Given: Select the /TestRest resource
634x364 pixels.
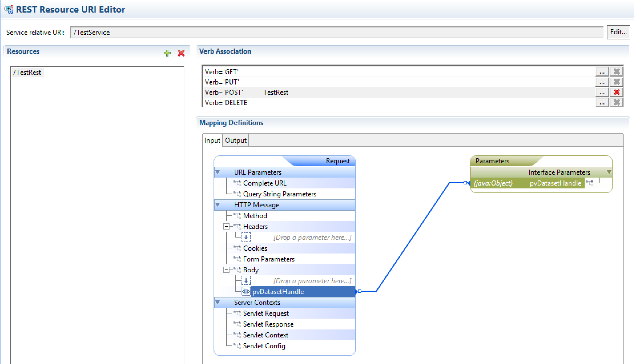Looking at the screenshot, I should click(27, 72).
